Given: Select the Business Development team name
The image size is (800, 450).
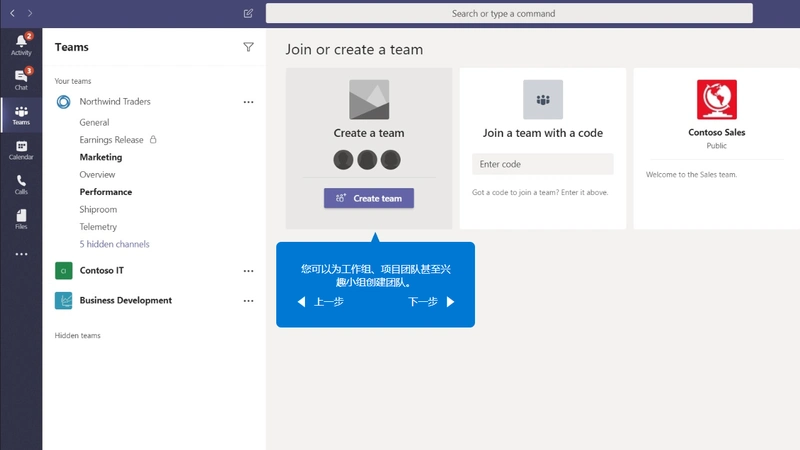Looking at the screenshot, I should coord(126,301).
